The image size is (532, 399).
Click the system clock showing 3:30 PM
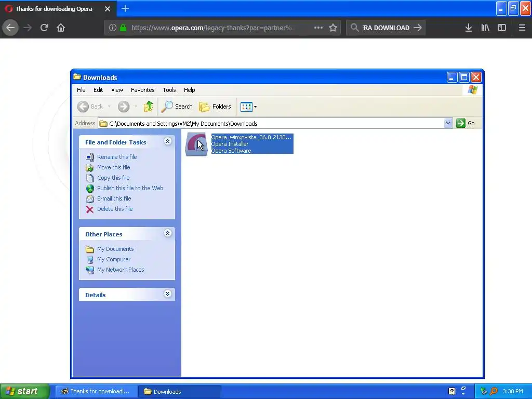[x=513, y=391]
